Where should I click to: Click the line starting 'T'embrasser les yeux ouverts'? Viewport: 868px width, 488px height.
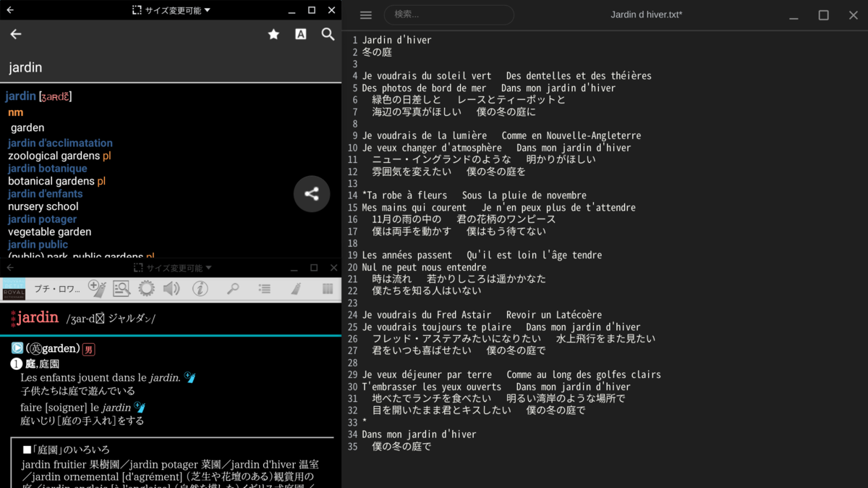pos(496,387)
